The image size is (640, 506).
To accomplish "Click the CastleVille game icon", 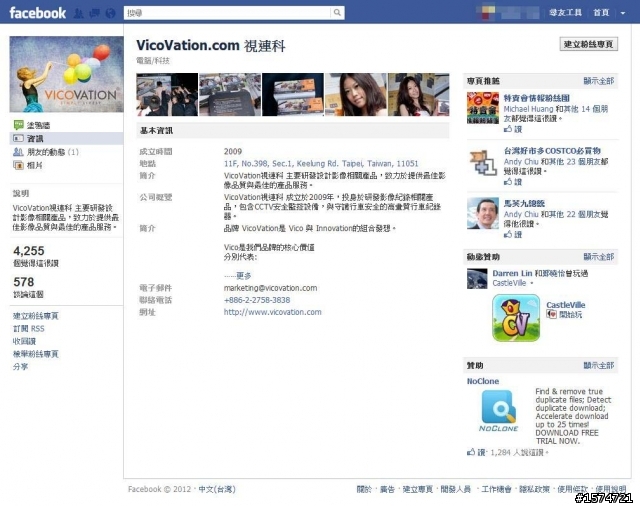I will click(516, 318).
